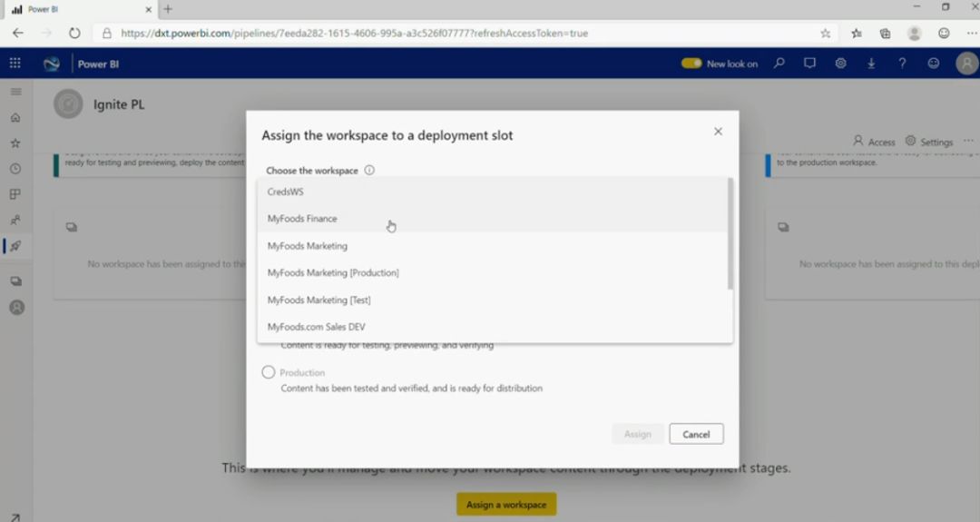Toggle the New look on switch
The image size is (980, 522).
tap(691, 64)
